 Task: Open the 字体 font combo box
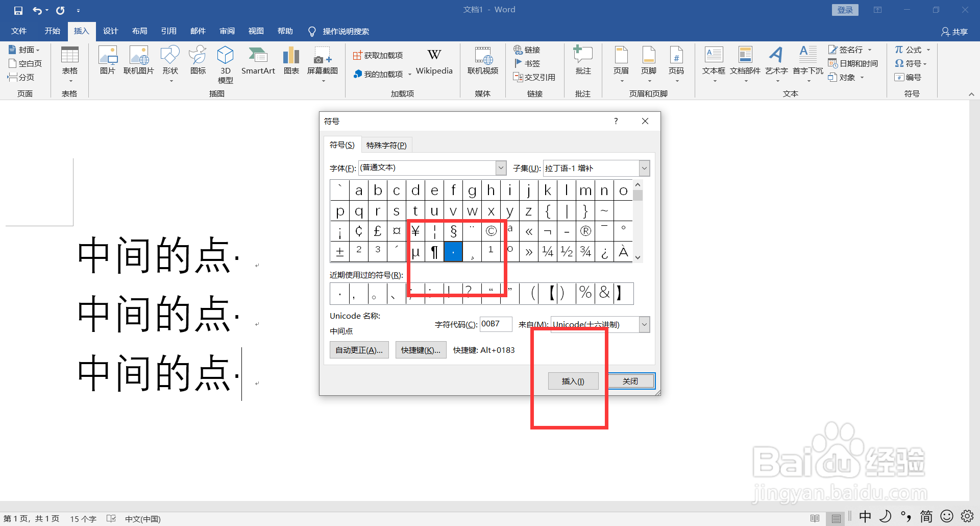[432, 168]
